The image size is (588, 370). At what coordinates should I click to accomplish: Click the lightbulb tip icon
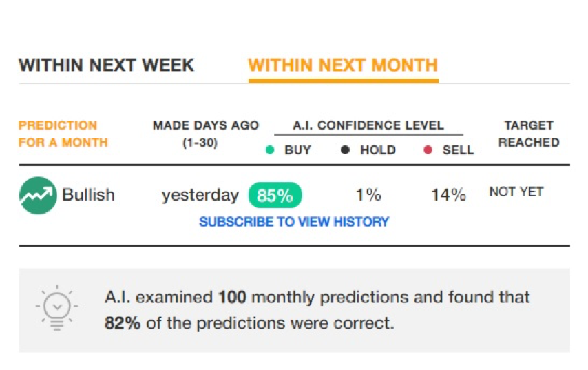(x=57, y=308)
